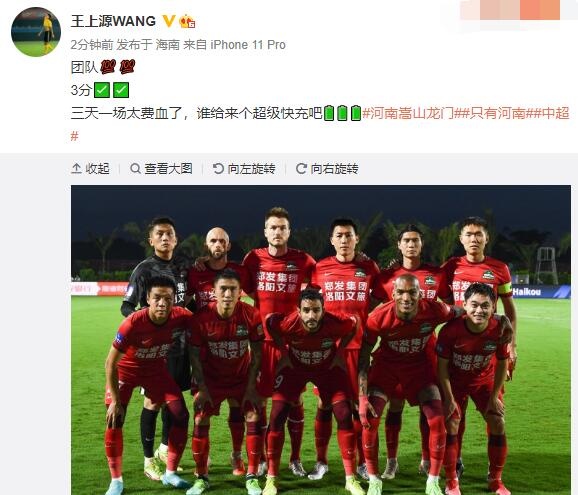Open the 王上源WANG profile avatar
The height and width of the screenshot is (495, 578).
pyautogui.click(x=36, y=32)
